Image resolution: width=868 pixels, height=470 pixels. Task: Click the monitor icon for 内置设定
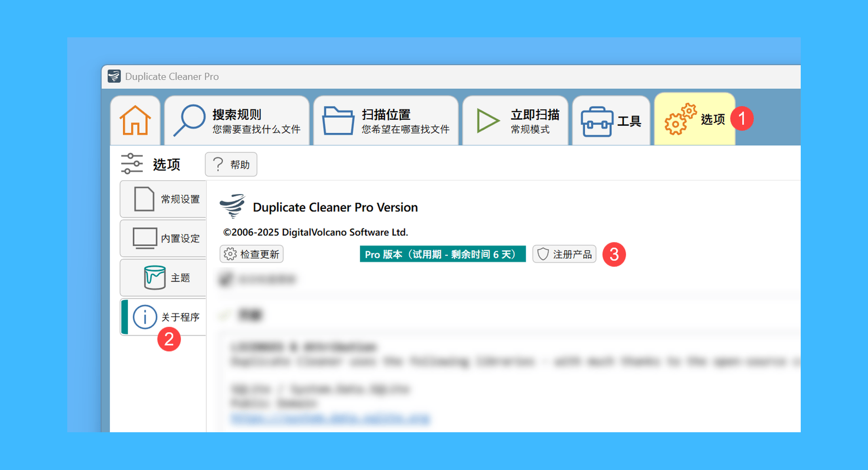coord(145,238)
